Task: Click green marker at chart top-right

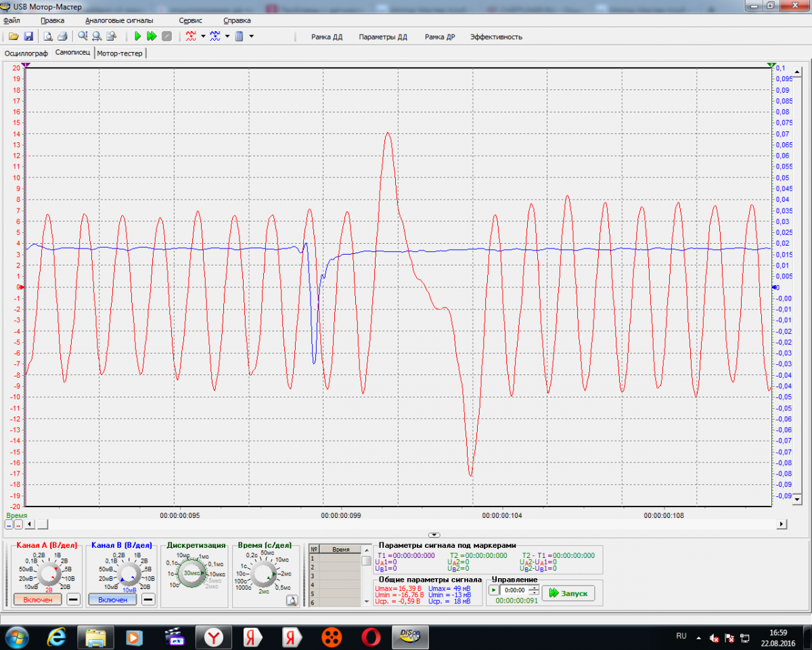Action: point(771,64)
